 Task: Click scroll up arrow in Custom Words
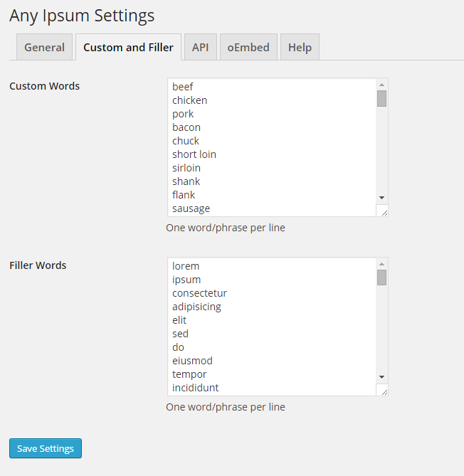[x=382, y=84]
